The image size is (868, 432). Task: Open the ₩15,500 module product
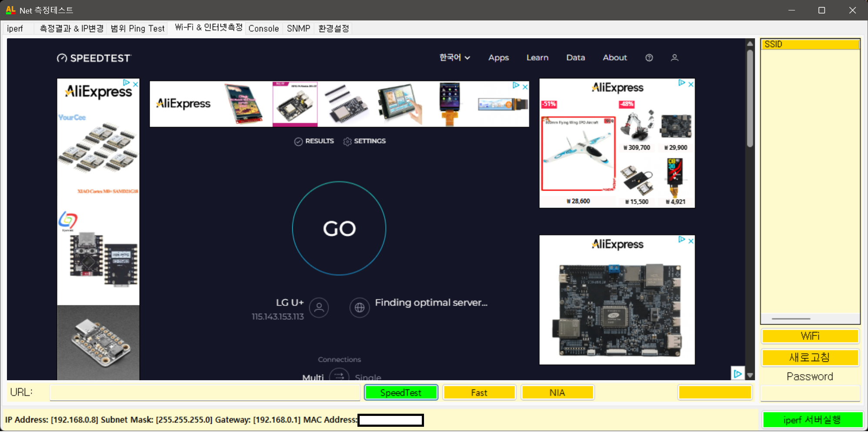637,181
